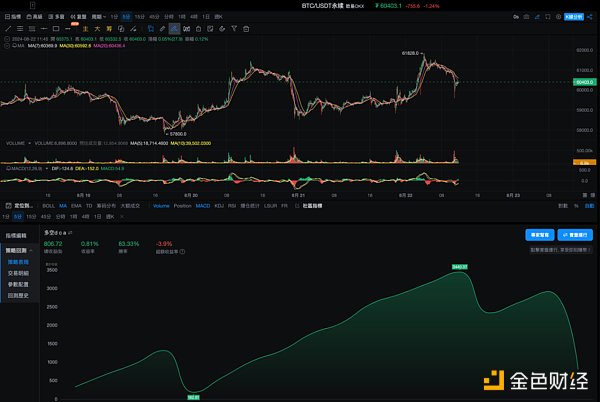Select the 主 marker tool
This screenshot has width=600, height=402.
coord(85,29)
